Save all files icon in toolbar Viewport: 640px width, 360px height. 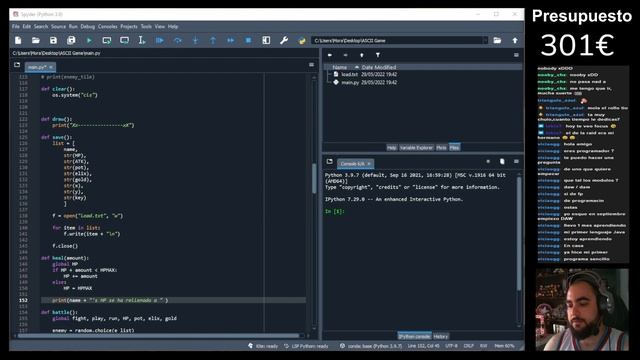71,40
